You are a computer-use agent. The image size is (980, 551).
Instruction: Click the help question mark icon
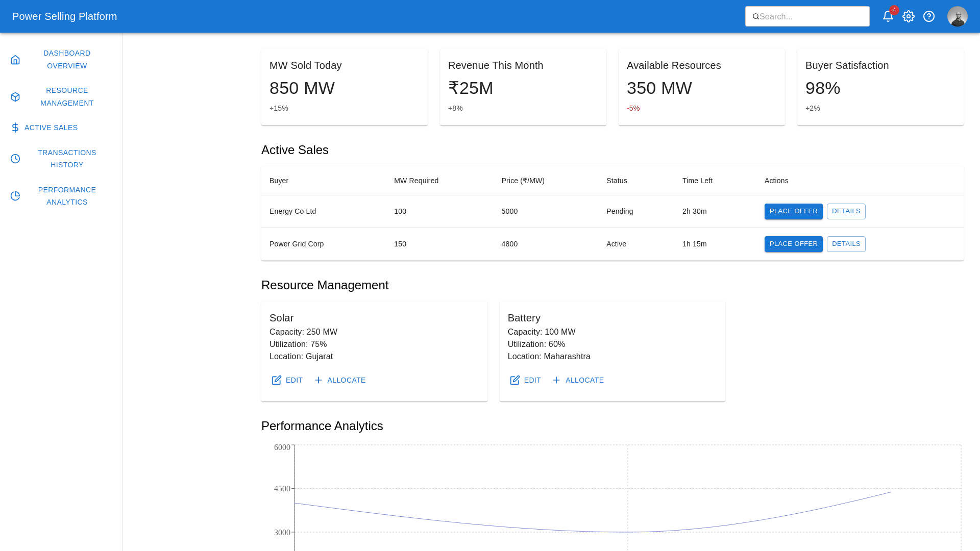pos(929,16)
